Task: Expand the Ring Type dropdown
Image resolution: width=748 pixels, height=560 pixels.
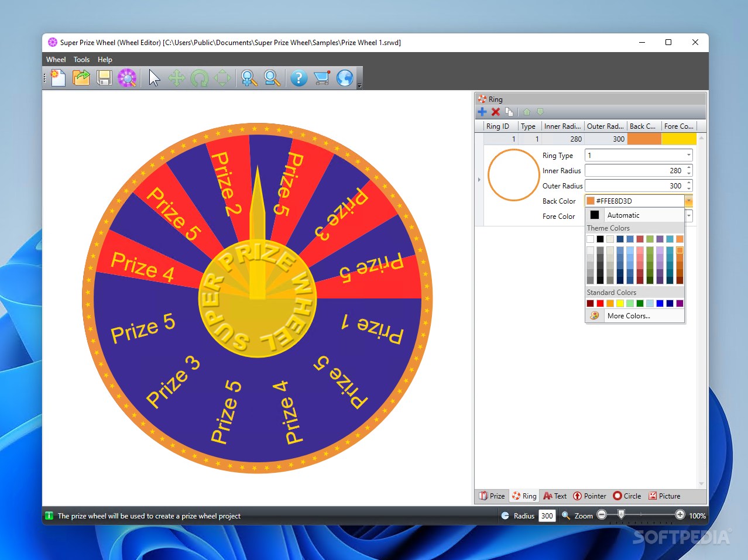Action: tap(689, 156)
